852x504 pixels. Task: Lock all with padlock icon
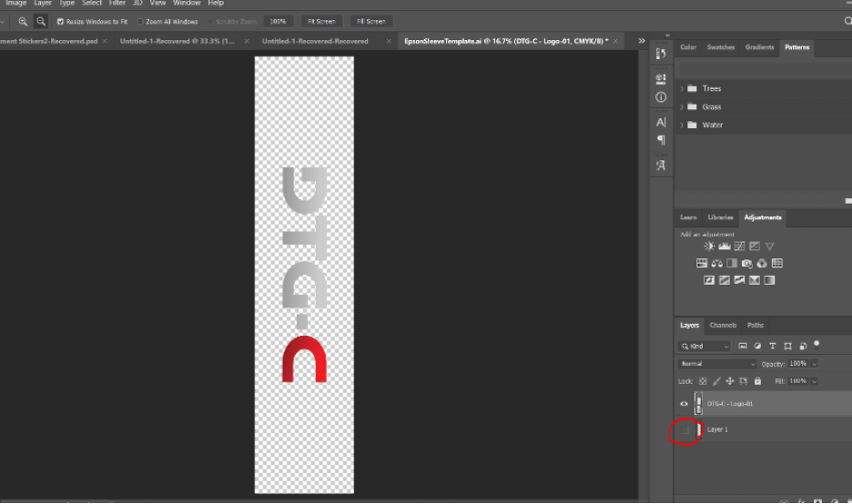tap(757, 381)
